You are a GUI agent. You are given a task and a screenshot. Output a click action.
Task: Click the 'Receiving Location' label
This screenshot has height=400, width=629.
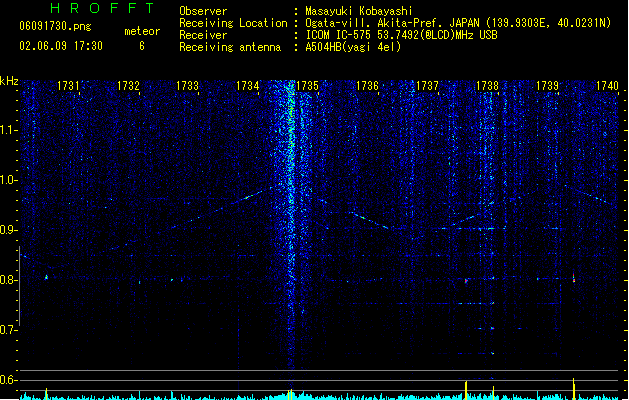[x=233, y=23]
